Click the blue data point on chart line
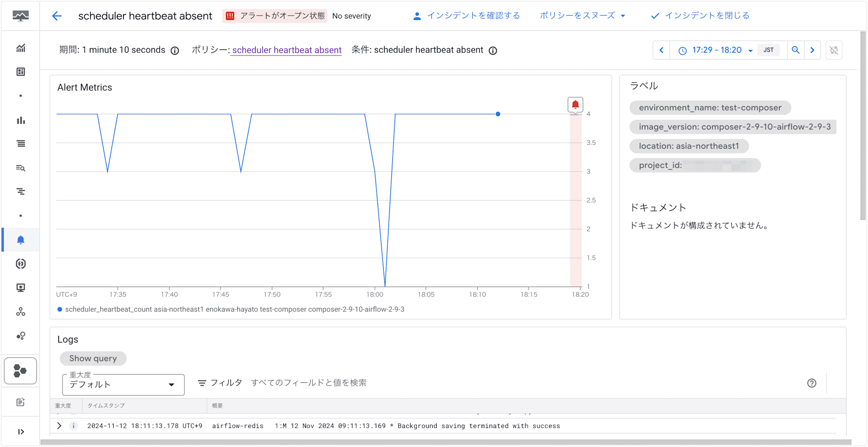The width and height of the screenshot is (868, 447). coord(498,114)
